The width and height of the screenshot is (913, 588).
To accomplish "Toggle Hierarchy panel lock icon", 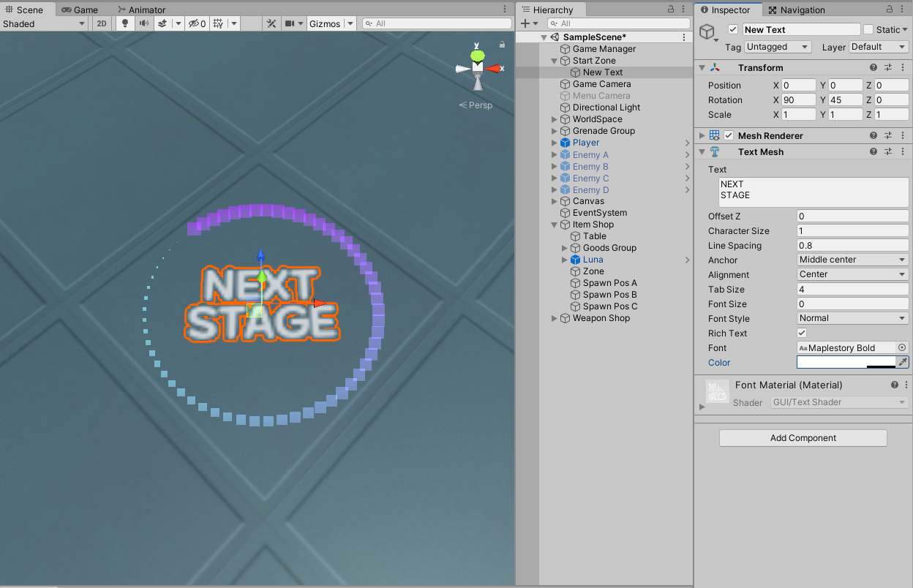I will pos(672,10).
